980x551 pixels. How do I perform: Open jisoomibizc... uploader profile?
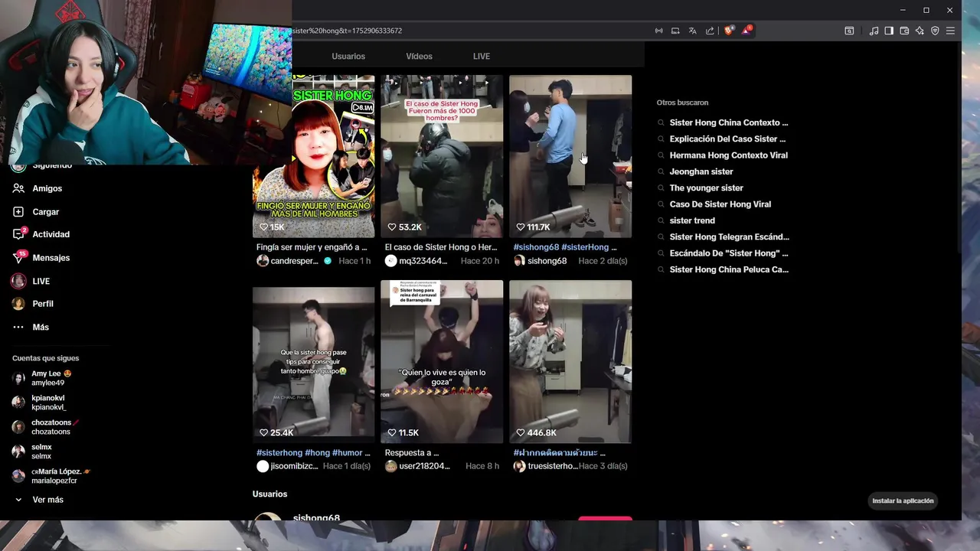click(287, 466)
